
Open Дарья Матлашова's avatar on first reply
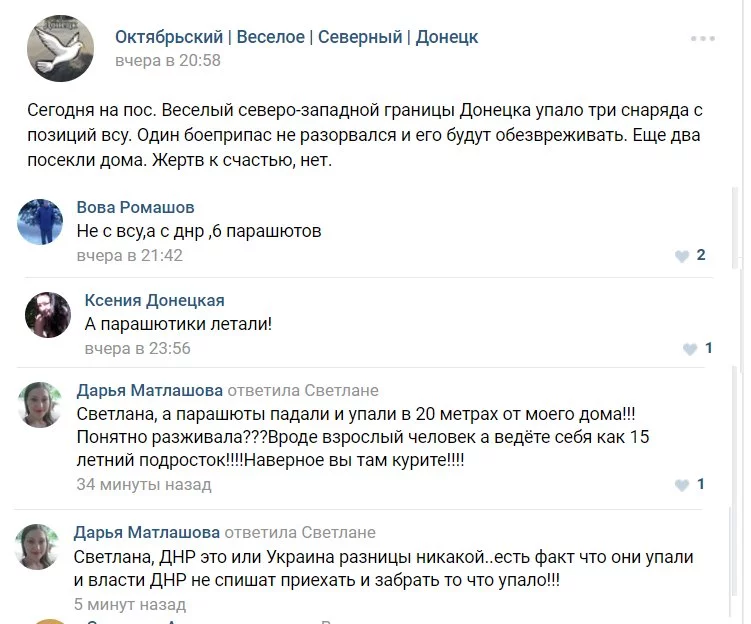(40, 405)
